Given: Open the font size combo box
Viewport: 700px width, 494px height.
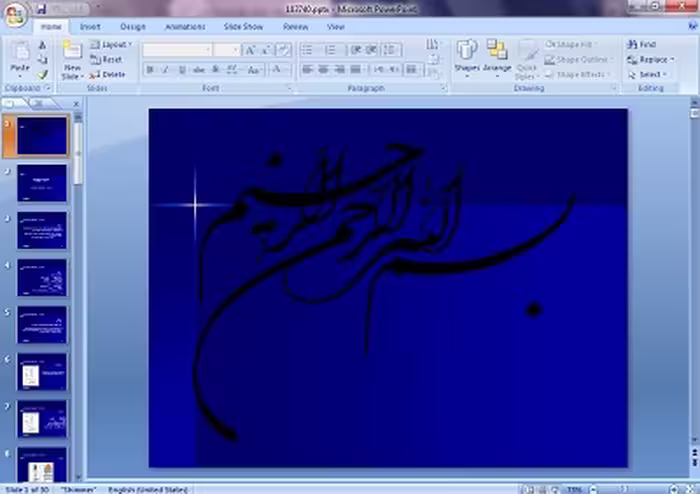Looking at the screenshot, I should point(227,50).
